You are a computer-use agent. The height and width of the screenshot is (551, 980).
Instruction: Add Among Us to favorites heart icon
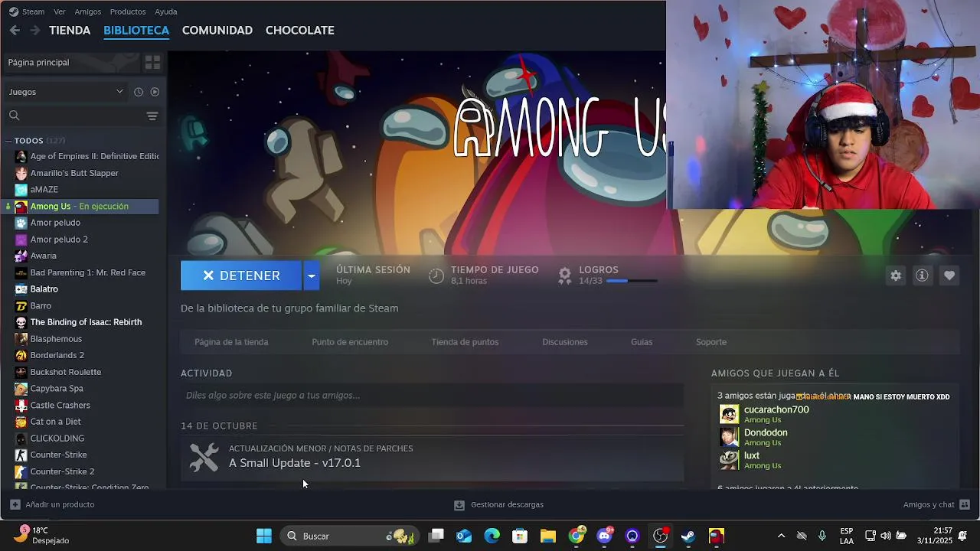(949, 275)
